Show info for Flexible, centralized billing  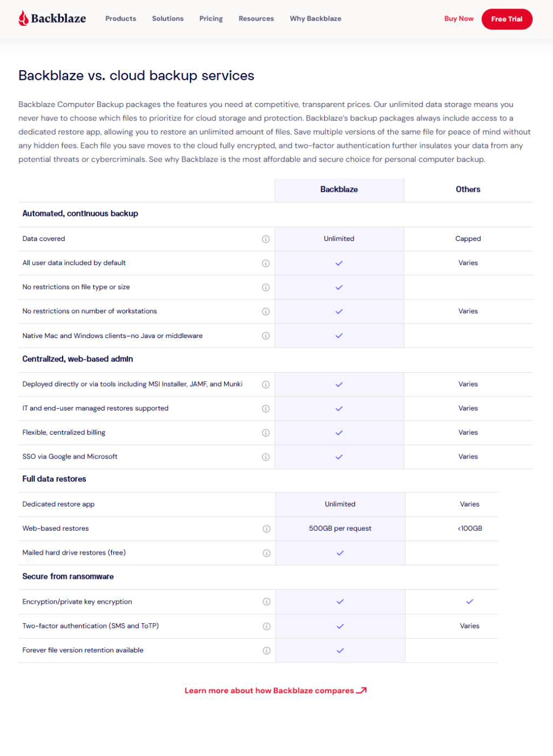pyautogui.click(x=266, y=433)
